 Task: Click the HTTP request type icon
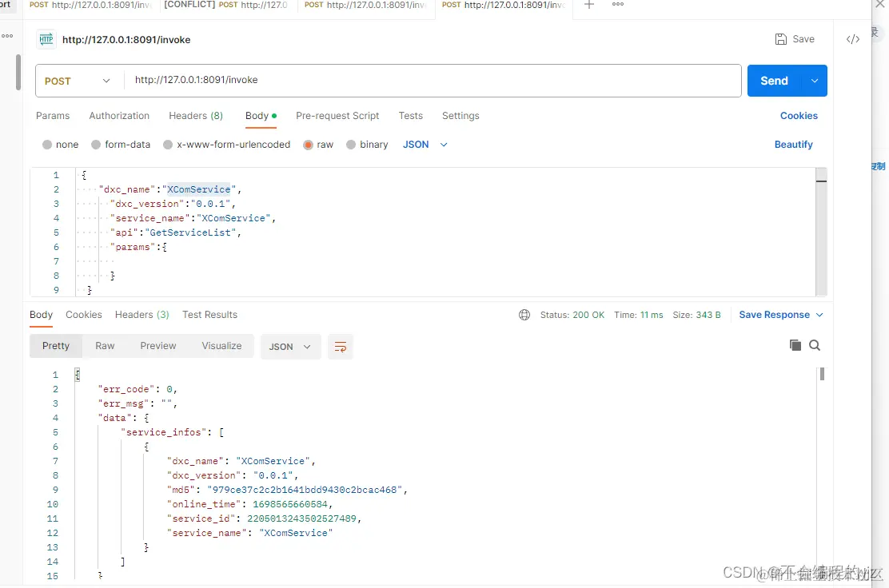point(46,39)
